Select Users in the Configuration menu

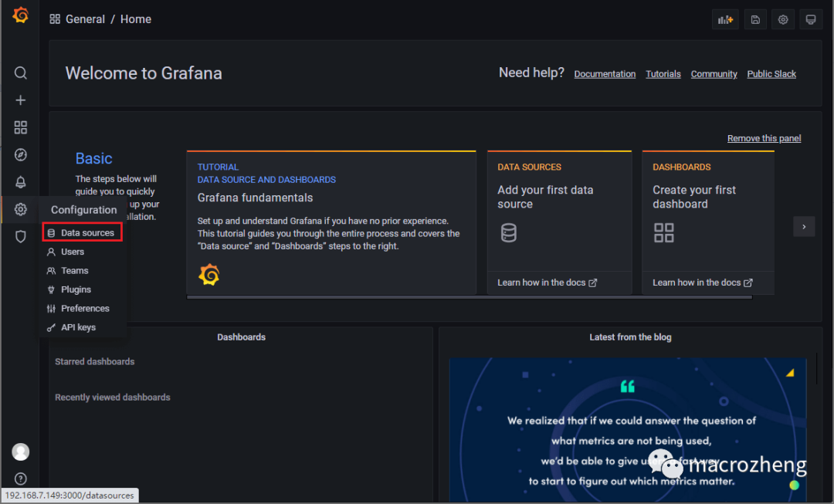click(x=73, y=252)
